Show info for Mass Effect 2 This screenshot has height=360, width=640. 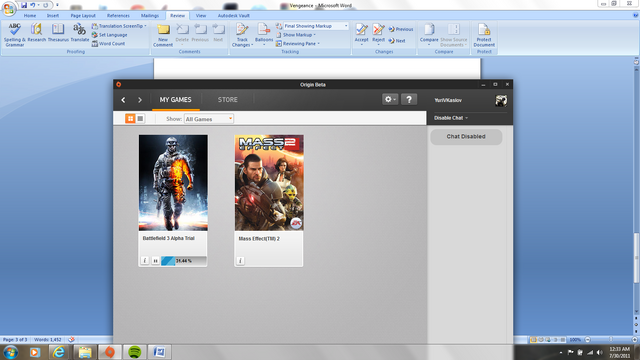click(240, 260)
